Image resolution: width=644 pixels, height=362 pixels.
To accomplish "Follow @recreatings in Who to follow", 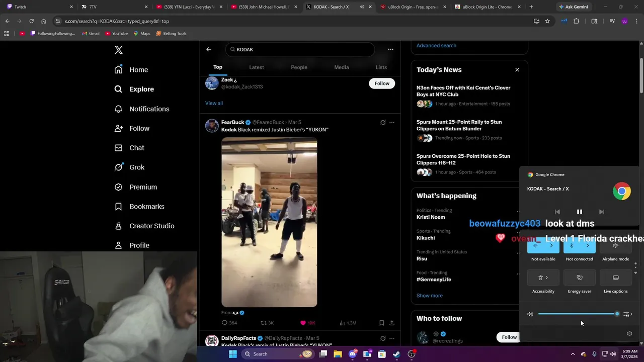I will [509, 337].
